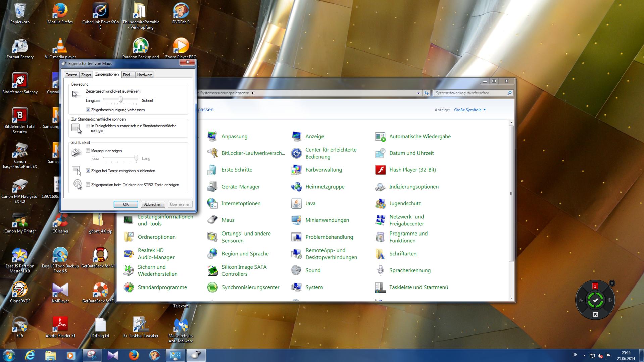Open the Maus control panel item
Screen dimensions: 644x362
pyautogui.click(x=221, y=220)
